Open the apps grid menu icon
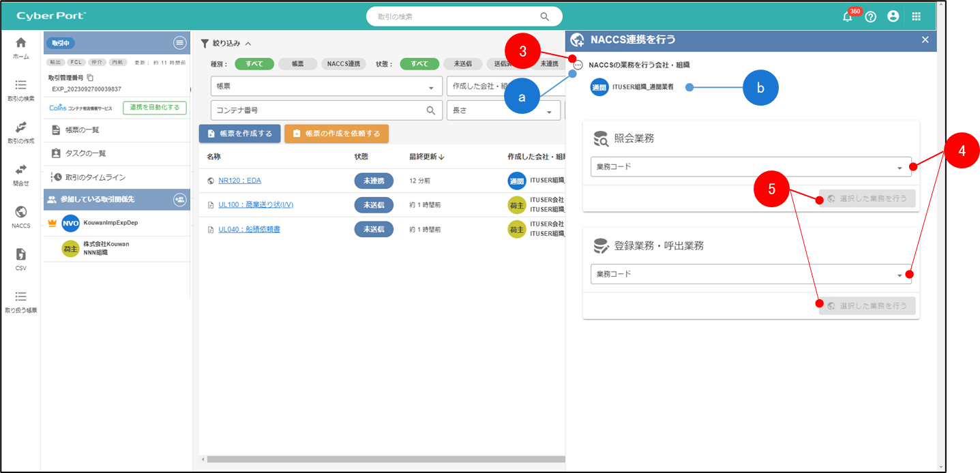 click(x=916, y=16)
